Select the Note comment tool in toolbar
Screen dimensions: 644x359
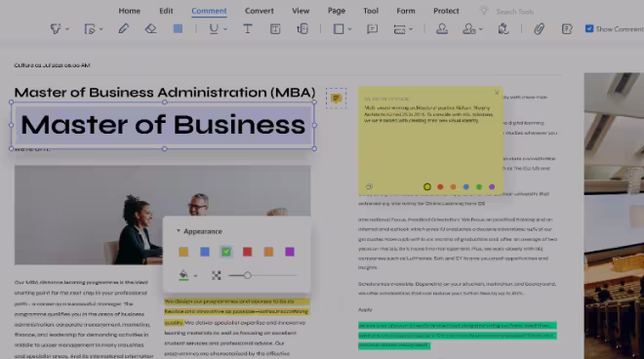tap(372, 28)
